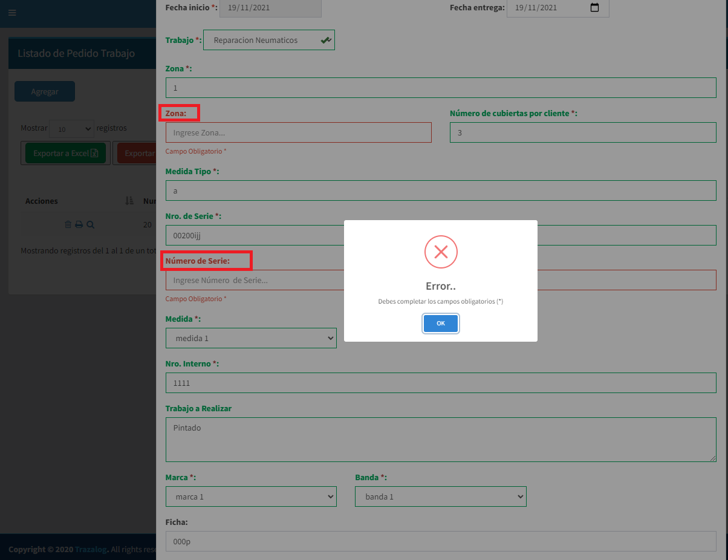Click the print icon for the record
This screenshot has height=560, width=728.
[x=79, y=224]
